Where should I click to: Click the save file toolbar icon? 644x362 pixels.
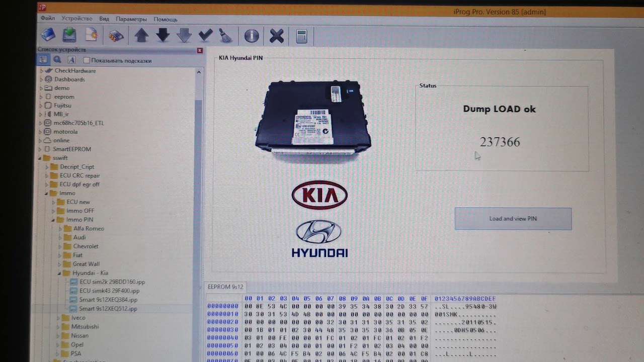point(69,35)
